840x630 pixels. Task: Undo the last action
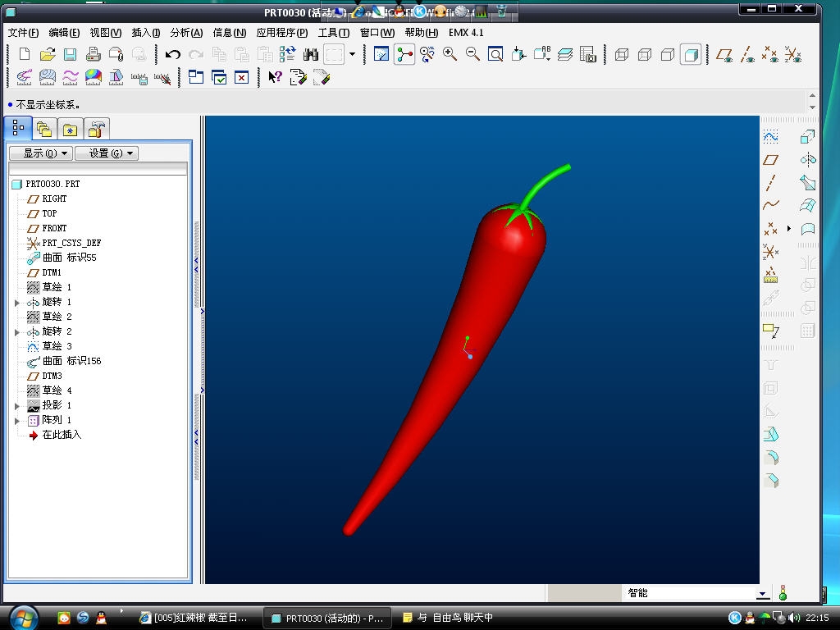[x=172, y=54]
